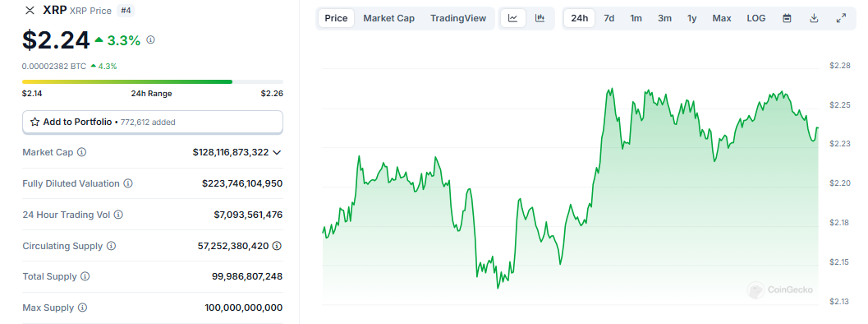
Task: Select the 7d time range
Action: (x=609, y=18)
